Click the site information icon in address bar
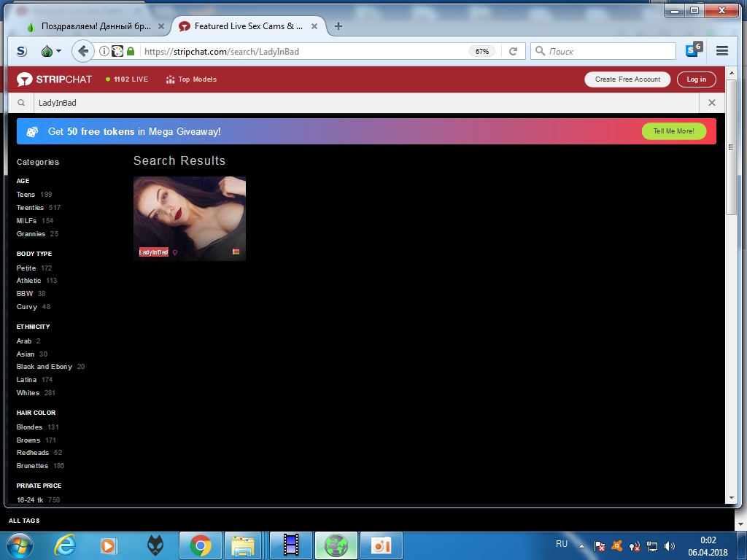Viewport: 747px width, 560px height. point(104,51)
